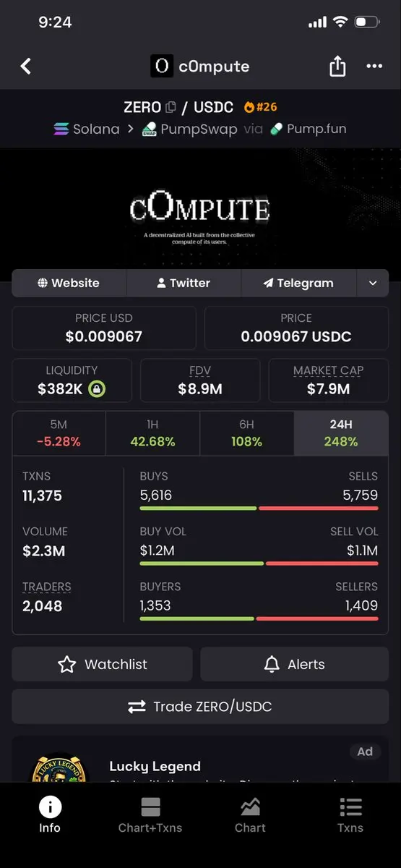Copy ZERO token address icon
The width and height of the screenshot is (401, 868).
[171, 108]
